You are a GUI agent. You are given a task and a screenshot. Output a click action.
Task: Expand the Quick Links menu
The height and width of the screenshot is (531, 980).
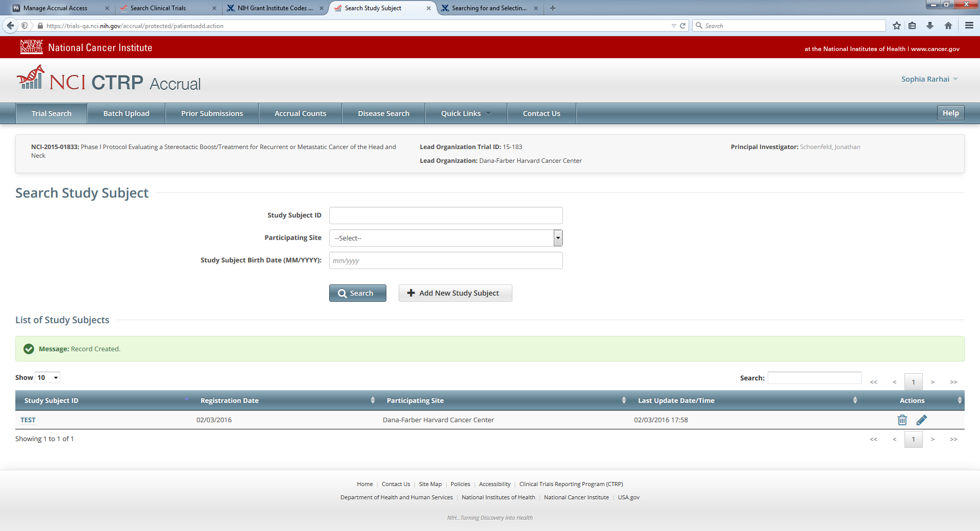click(x=465, y=113)
